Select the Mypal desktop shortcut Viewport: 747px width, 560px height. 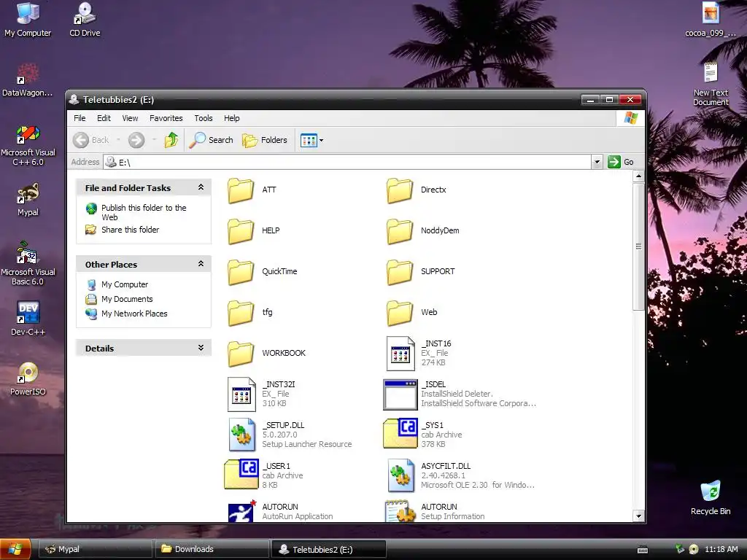28,200
